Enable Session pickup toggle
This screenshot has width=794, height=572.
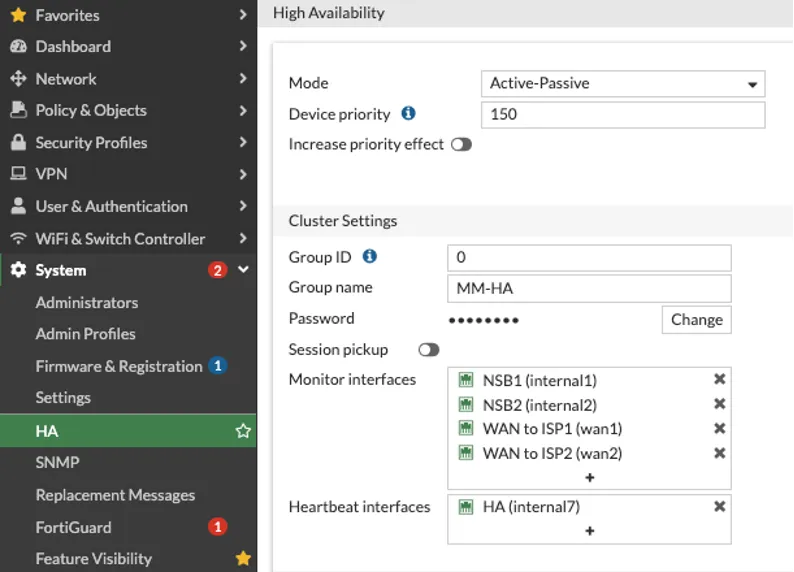[429, 350]
